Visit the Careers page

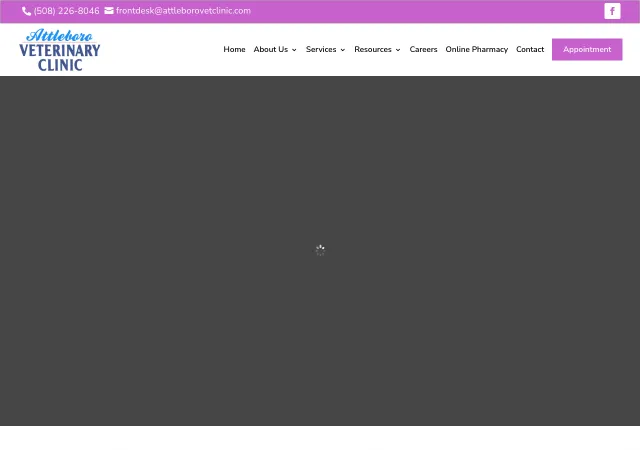(x=423, y=49)
